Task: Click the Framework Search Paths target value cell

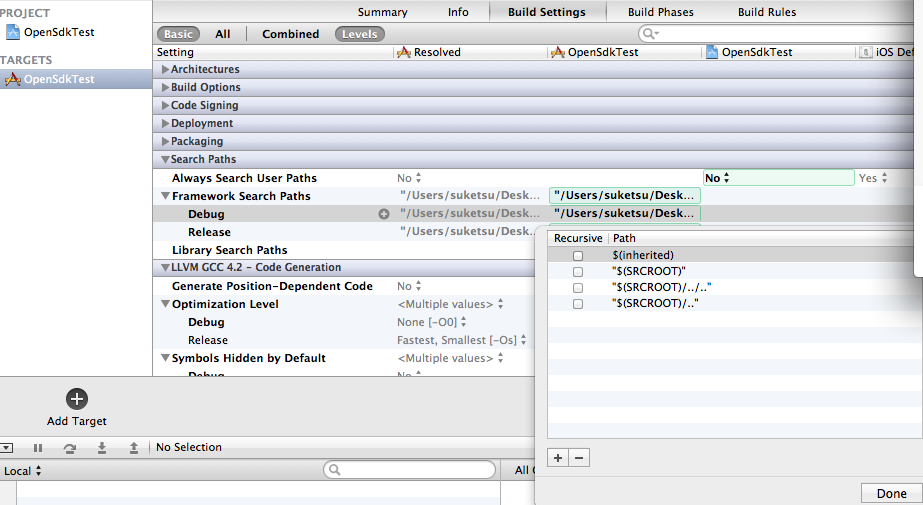Action: 625,195
